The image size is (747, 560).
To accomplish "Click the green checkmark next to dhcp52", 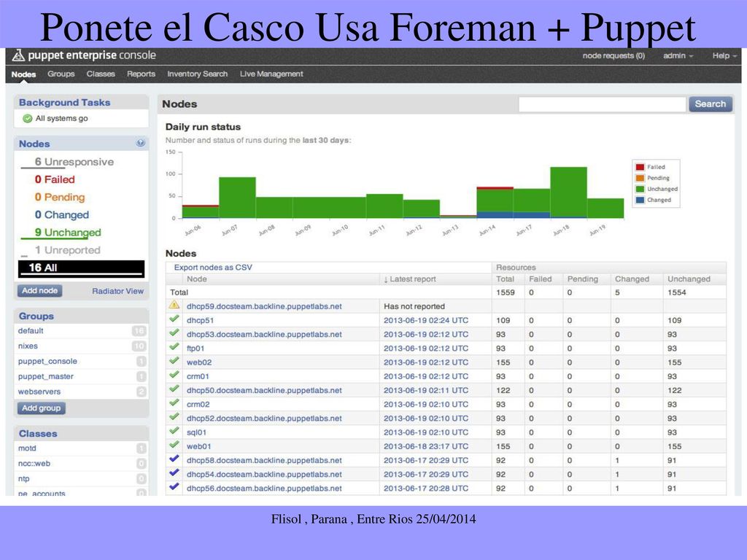I will [x=174, y=416].
